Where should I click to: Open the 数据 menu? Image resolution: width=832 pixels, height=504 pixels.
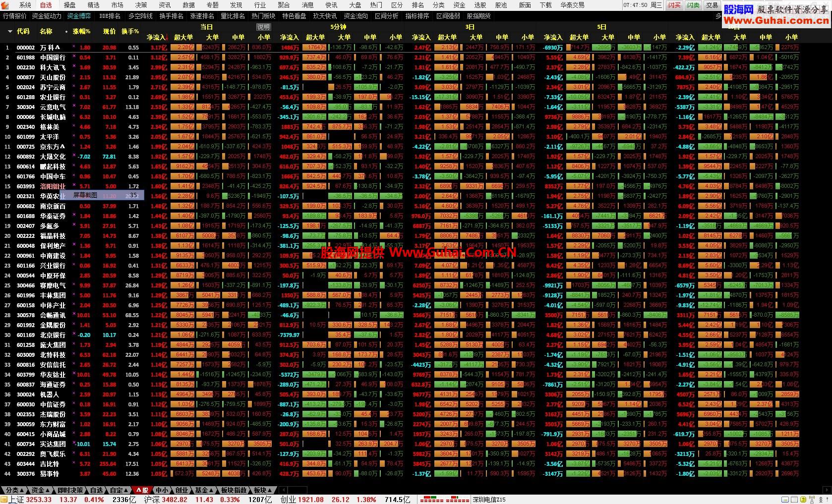(189, 5)
